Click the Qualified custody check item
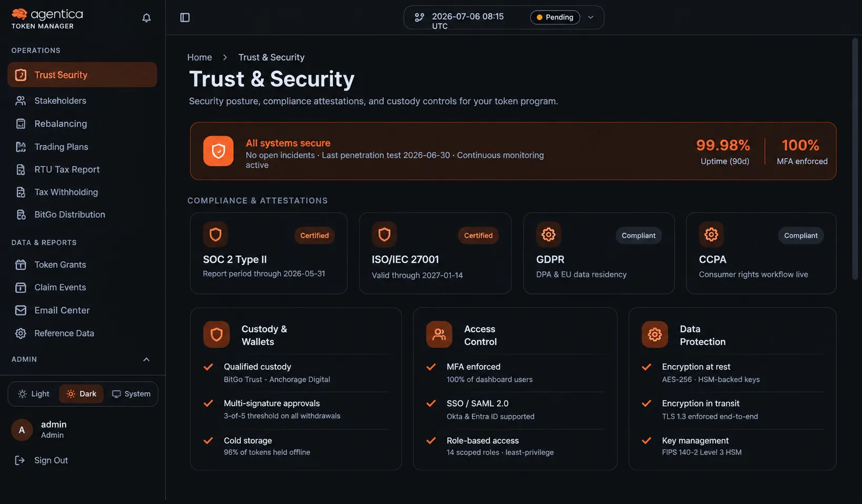862x504 pixels. [296, 373]
